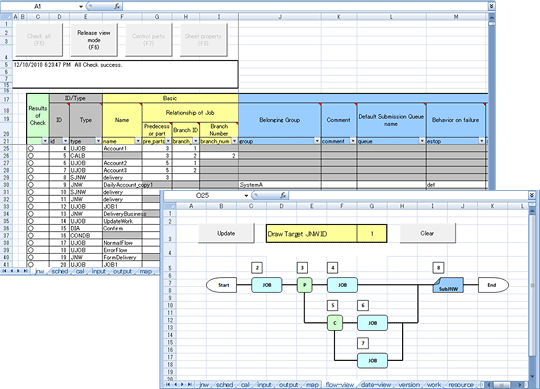Click the fx function icon in front sheet
Screen dimensions: 540x389
pyautogui.click(x=283, y=195)
